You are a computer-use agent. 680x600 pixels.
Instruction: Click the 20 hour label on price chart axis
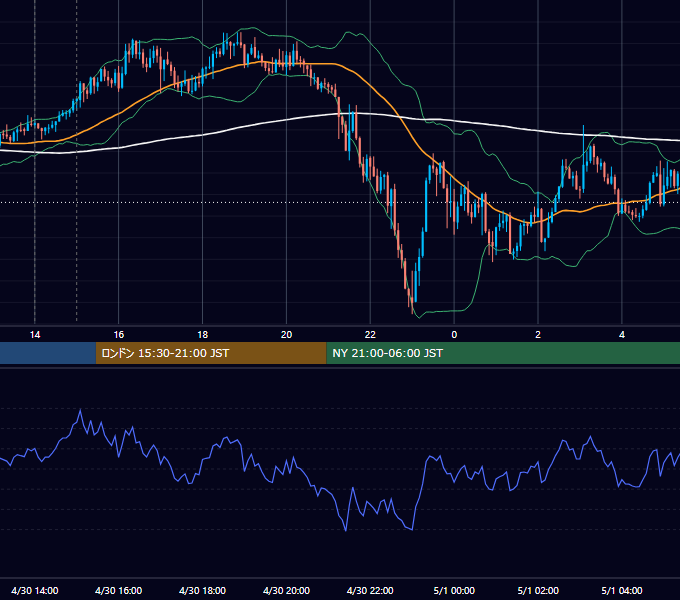(286, 335)
